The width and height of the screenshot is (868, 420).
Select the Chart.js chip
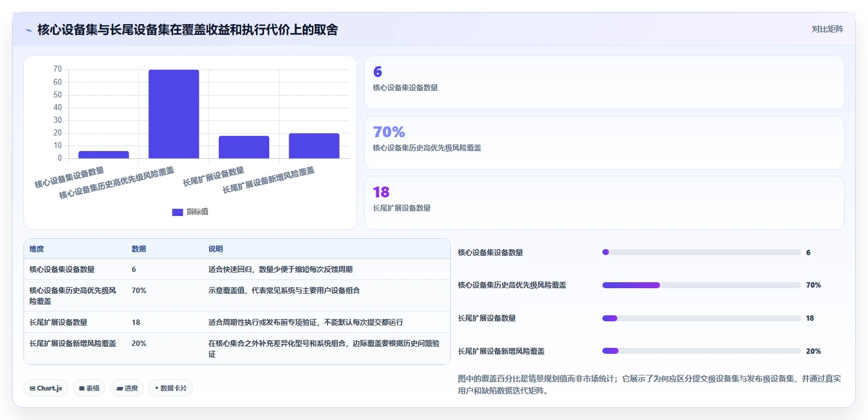[x=46, y=388]
